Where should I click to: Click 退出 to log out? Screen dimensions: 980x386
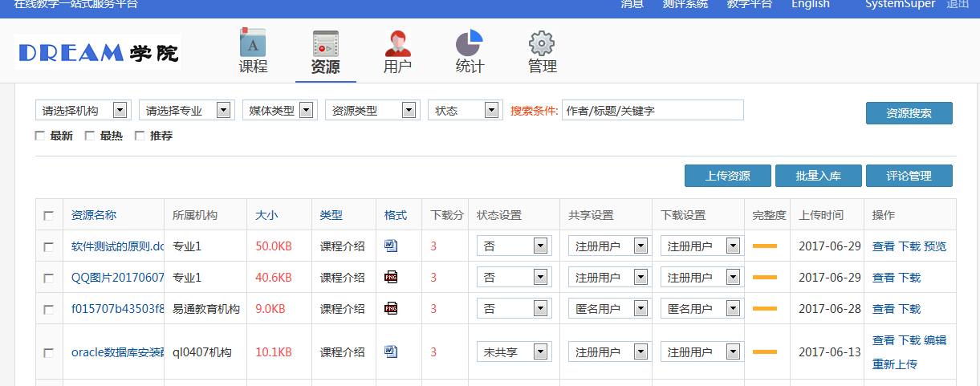(x=958, y=4)
